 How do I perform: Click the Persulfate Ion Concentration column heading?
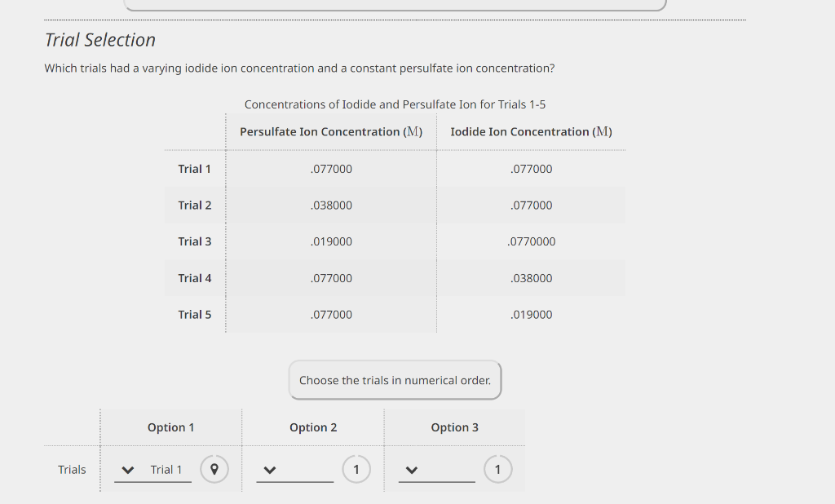pos(331,131)
